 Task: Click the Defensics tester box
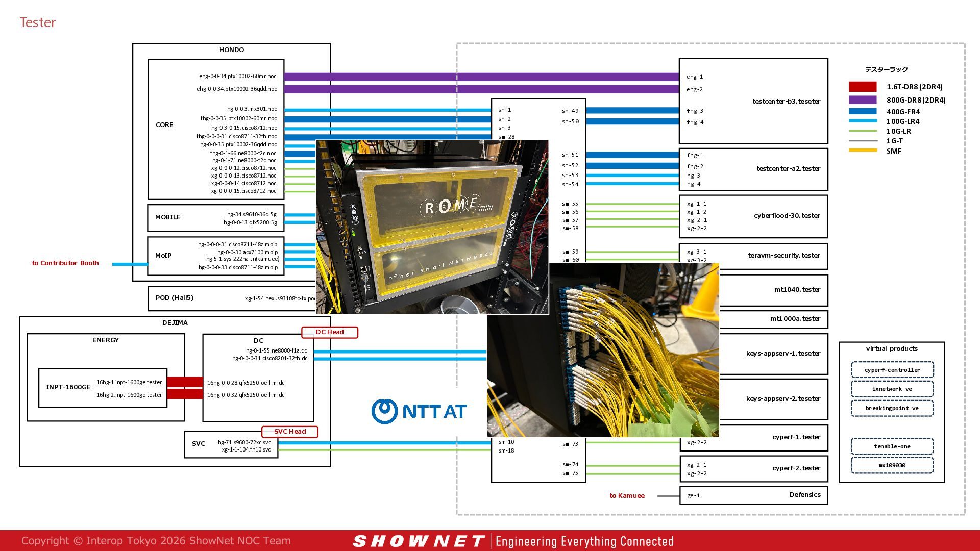(x=753, y=495)
